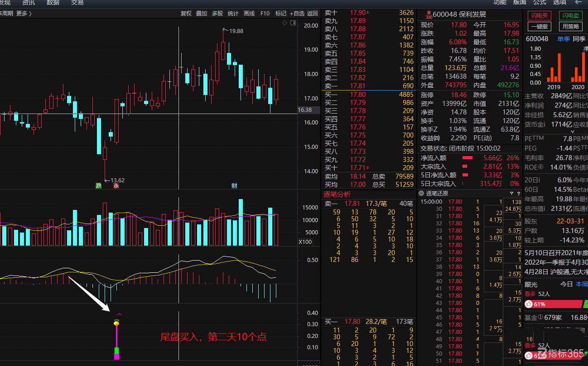Click the 一键撤 button
This screenshot has height=366, width=588.
pyautogui.click(x=540, y=27)
